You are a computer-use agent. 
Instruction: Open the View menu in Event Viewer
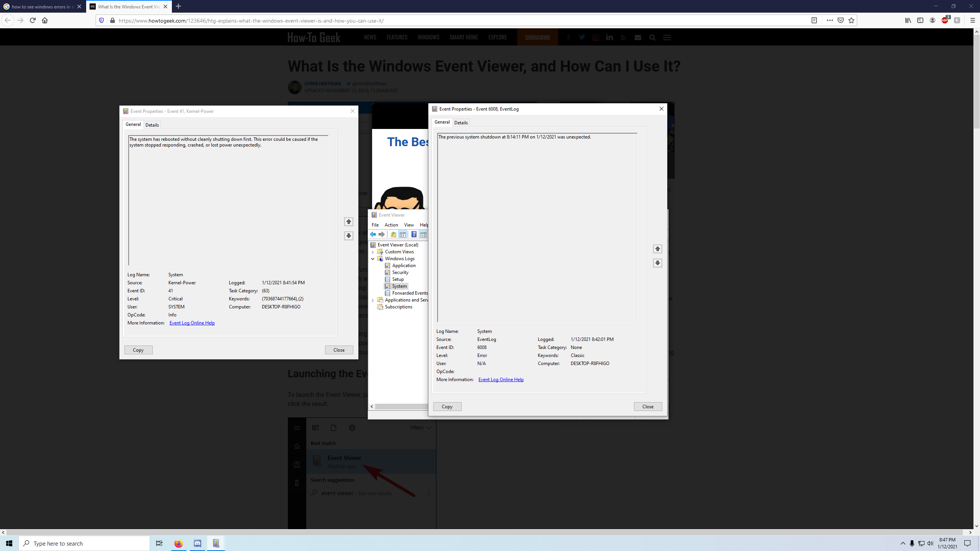point(409,225)
